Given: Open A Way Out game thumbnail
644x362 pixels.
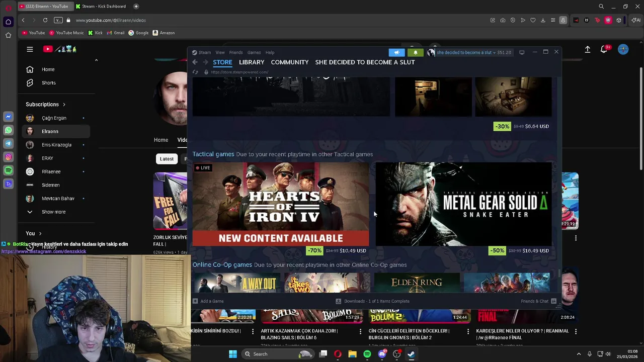Looking at the screenshot, I should point(236,283).
